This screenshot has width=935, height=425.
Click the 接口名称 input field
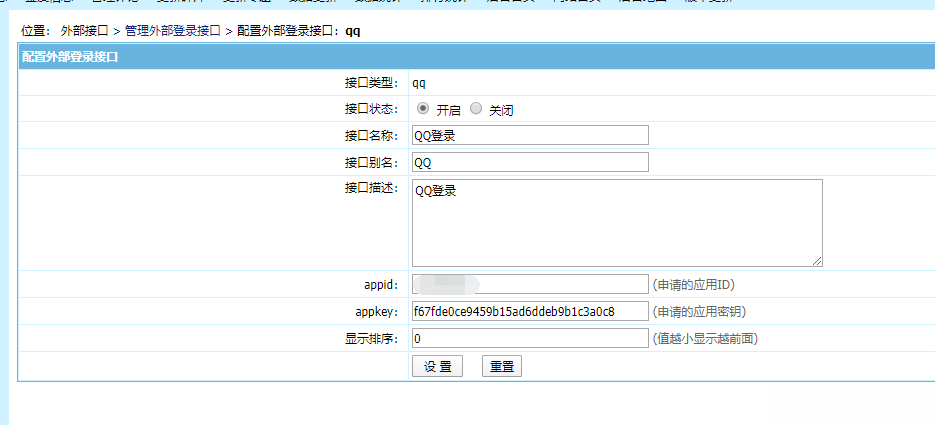(x=530, y=135)
